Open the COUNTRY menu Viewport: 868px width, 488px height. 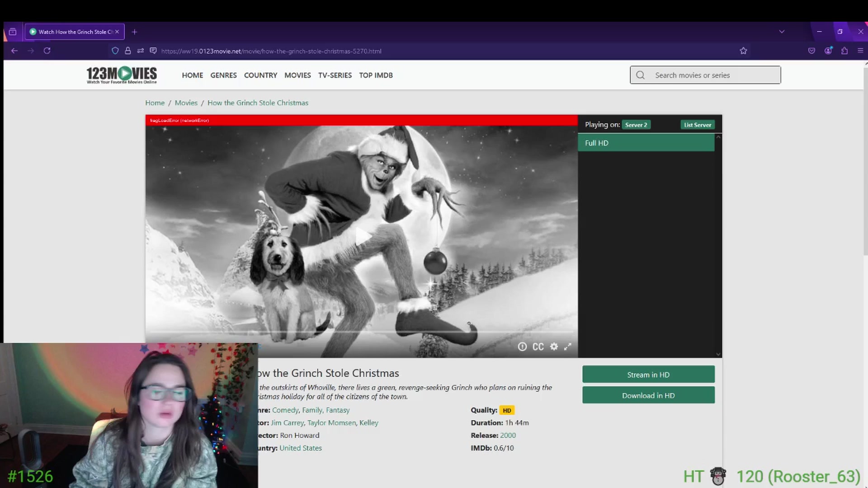(x=260, y=75)
